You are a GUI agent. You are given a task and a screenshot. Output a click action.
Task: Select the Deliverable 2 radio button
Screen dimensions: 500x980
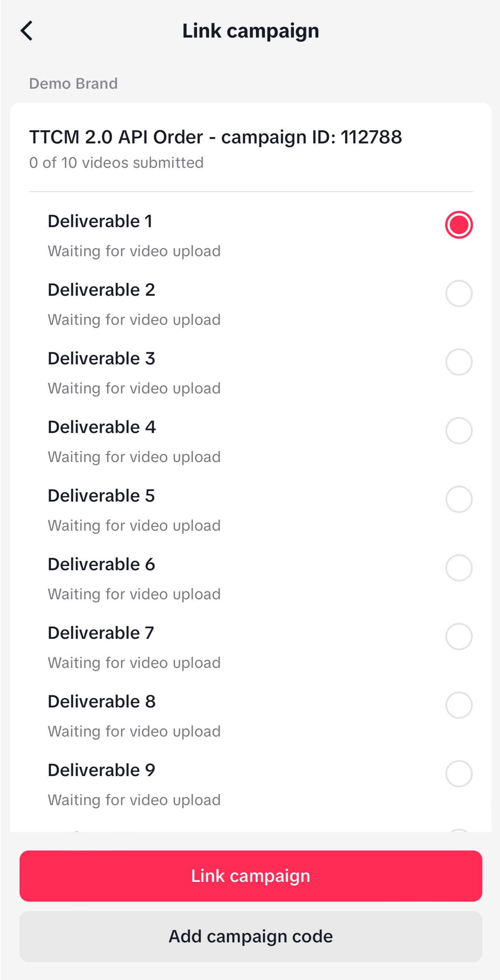coord(459,293)
